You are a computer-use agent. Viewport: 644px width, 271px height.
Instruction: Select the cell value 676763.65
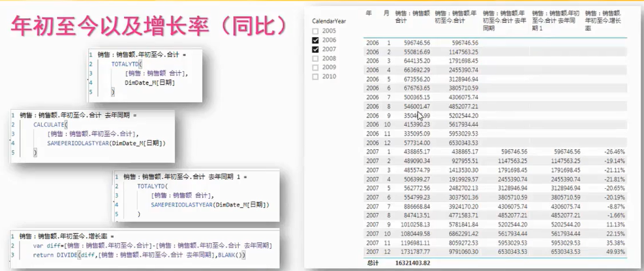coord(416,88)
